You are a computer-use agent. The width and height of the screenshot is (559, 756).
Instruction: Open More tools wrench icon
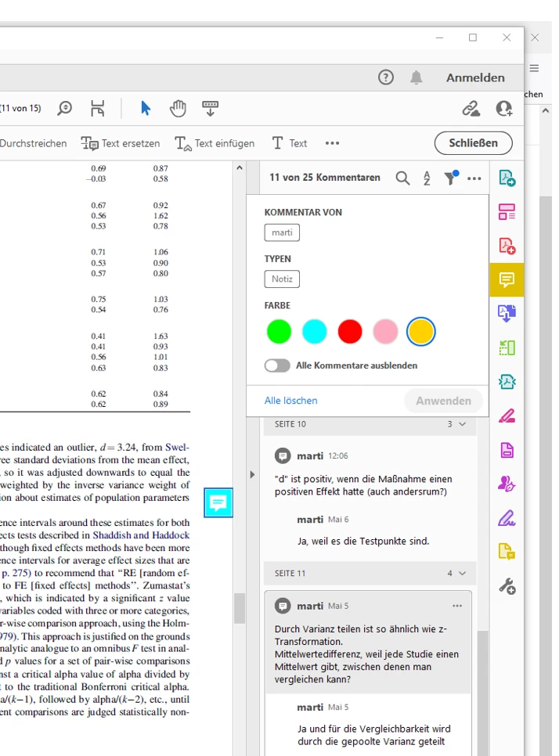tap(507, 586)
